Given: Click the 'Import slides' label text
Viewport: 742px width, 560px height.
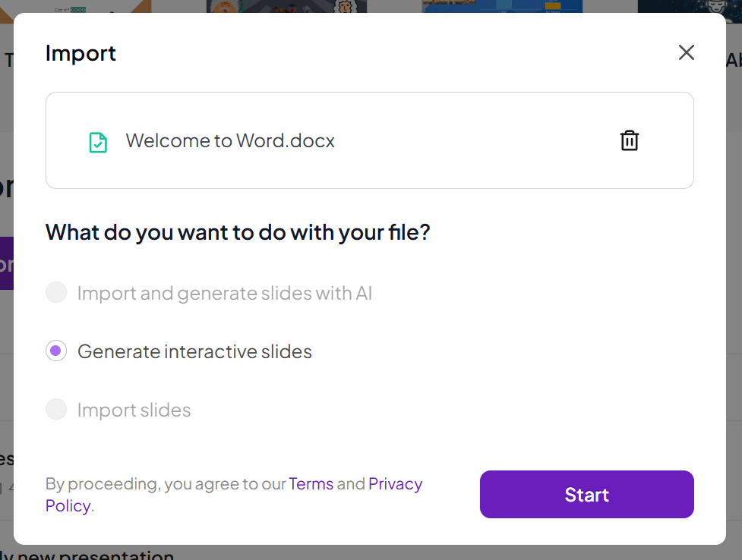Looking at the screenshot, I should [x=134, y=410].
